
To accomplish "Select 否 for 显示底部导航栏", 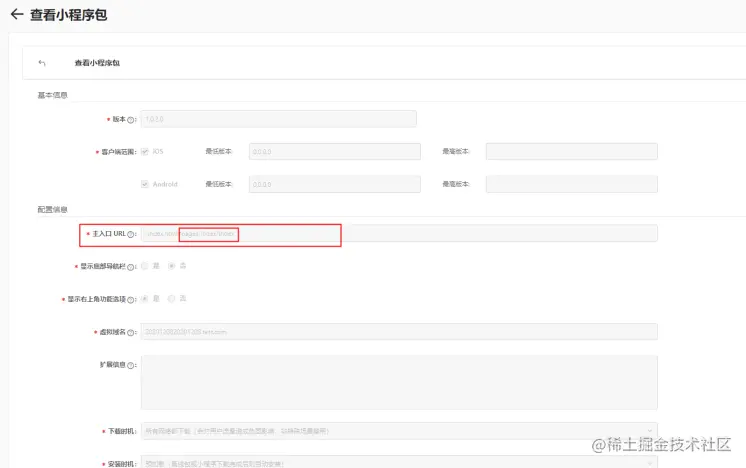I will pyautogui.click(x=171, y=266).
